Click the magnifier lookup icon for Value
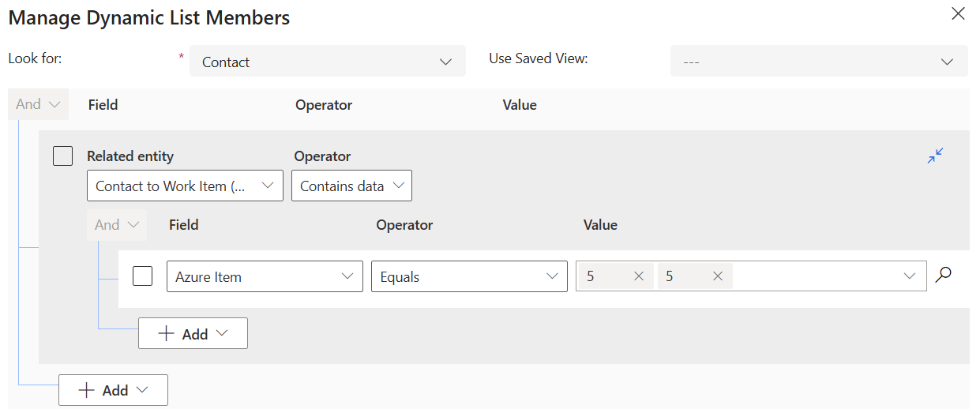Screen dimensions: 980x409 tap(943, 276)
